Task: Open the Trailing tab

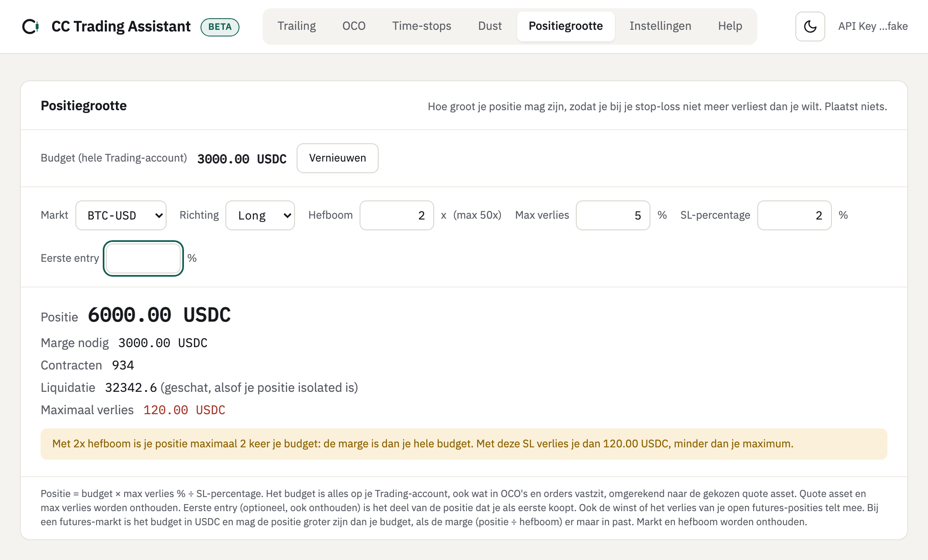Action: pyautogui.click(x=297, y=26)
